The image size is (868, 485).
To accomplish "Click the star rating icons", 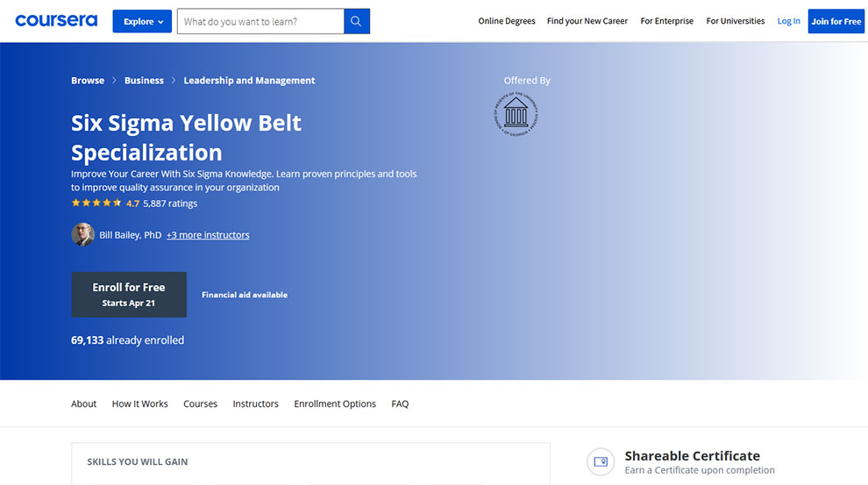I will coord(96,203).
